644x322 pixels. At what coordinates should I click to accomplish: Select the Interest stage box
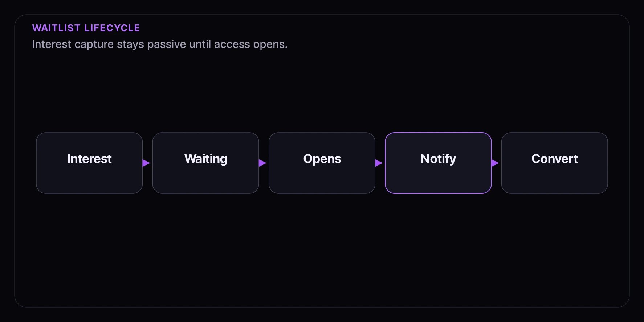pyautogui.click(x=89, y=163)
